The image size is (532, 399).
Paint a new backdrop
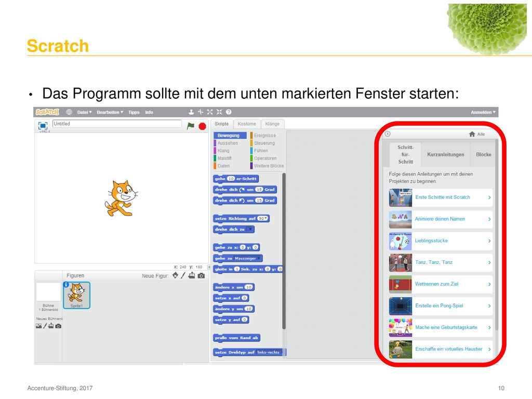[x=45, y=326]
